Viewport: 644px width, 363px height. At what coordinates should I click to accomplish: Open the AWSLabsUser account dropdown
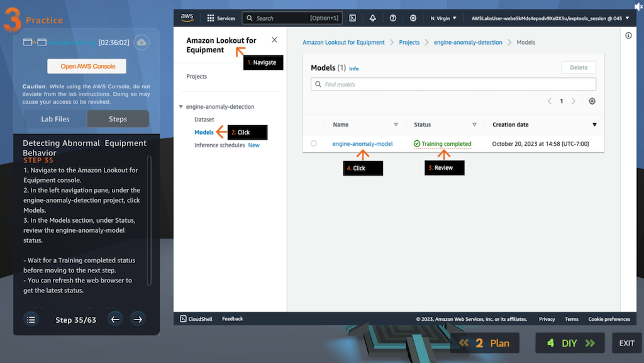[550, 18]
